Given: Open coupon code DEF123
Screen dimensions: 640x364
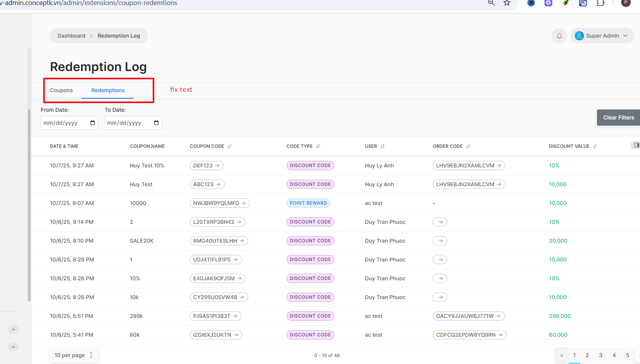Looking at the screenshot, I should click(x=206, y=165).
